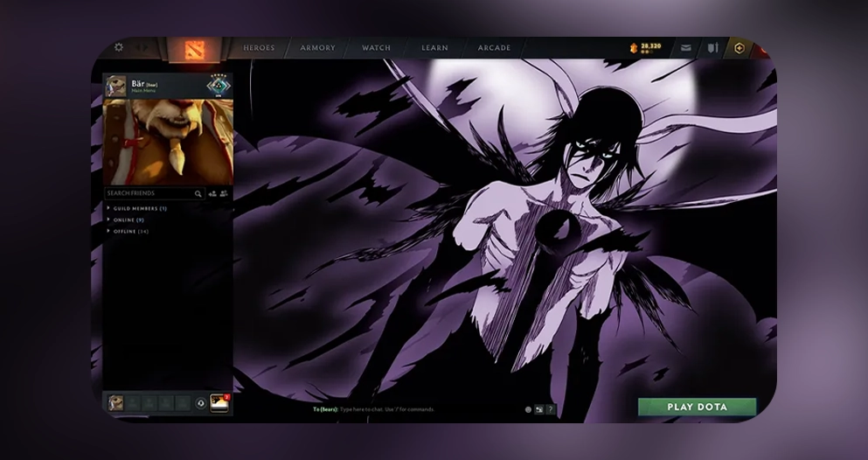This screenshot has height=460, width=868.
Task: Toggle the chat channel circle button
Action: pyautogui.click(x=528, y=409)
